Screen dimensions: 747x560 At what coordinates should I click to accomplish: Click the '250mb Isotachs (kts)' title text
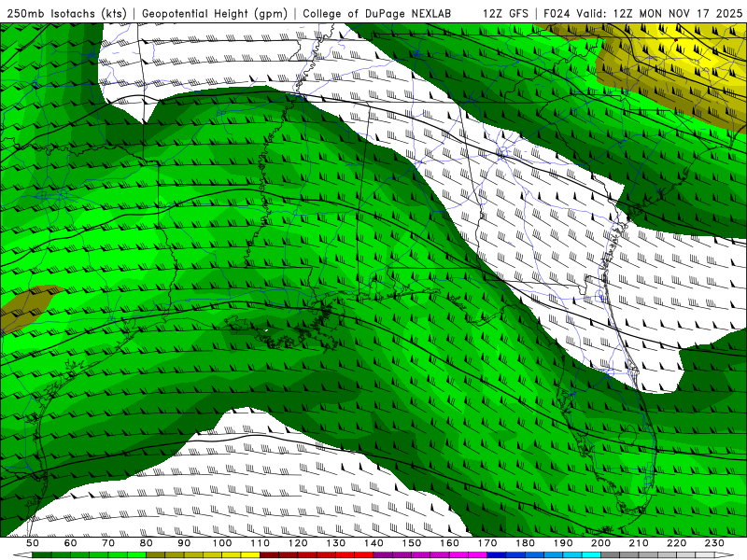coord(67,13)
